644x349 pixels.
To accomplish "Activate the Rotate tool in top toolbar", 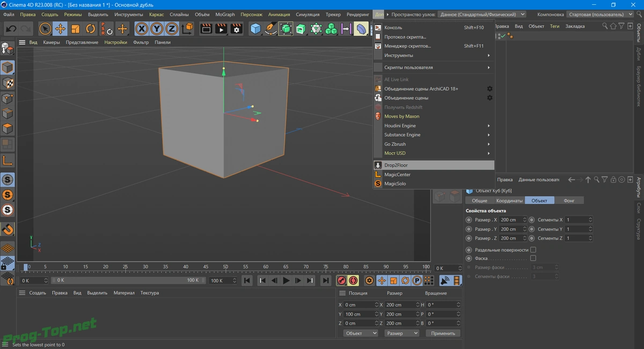I will (x=91, y=28).
